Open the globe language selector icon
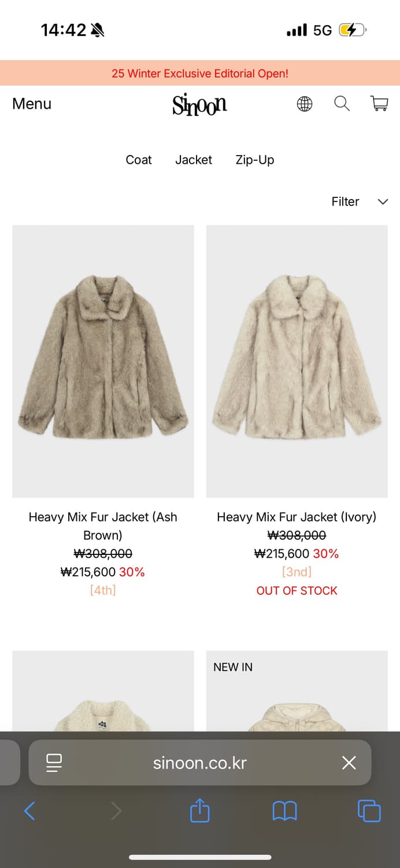The image size is (400, 868). click(x=305, y=104)
